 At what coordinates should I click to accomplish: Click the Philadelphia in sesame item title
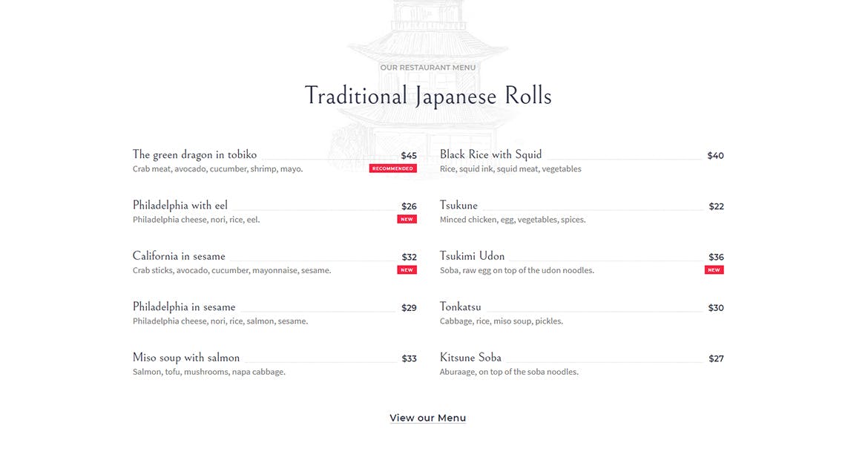[184, 307]
